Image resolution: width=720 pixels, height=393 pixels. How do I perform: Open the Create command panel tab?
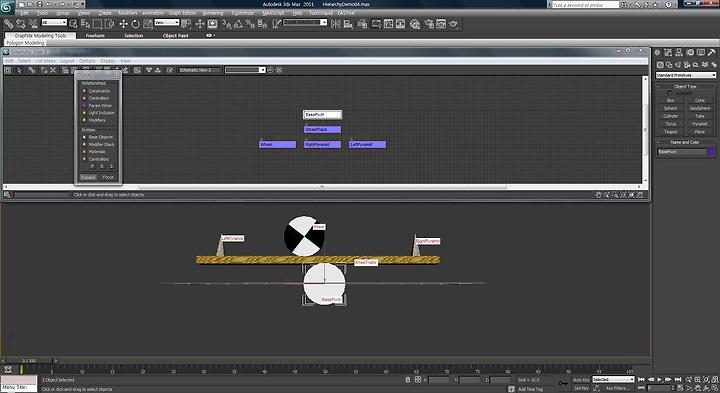(658, 53)
